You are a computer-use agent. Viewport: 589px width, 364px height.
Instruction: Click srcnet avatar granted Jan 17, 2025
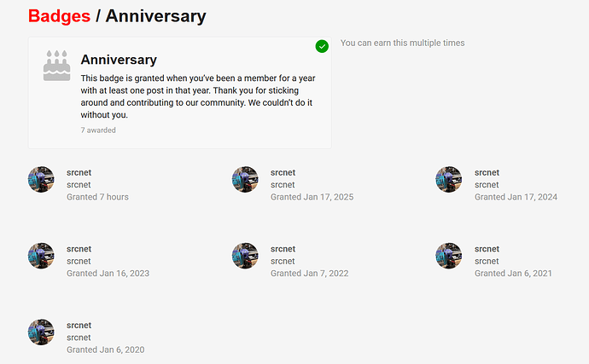point(245,179)
